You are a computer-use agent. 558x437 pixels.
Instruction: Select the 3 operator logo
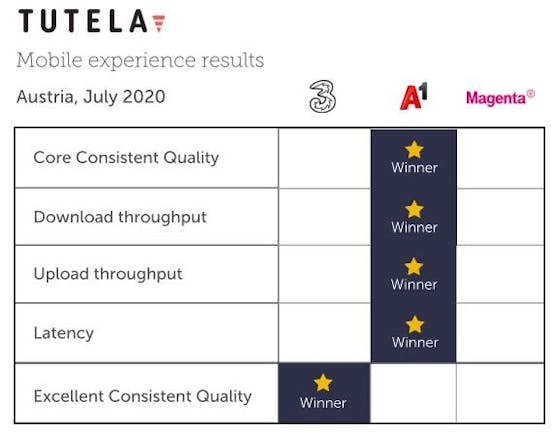coord(322,96)
